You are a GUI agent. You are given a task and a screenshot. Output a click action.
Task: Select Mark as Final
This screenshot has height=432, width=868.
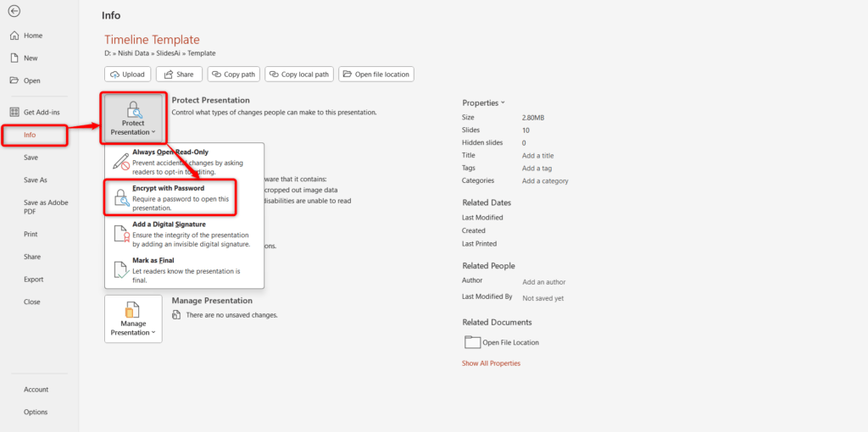pos(185,269)
